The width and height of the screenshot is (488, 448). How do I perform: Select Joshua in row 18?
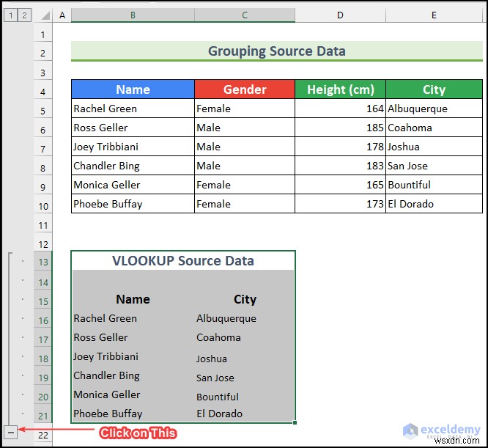[x=245, y=358]
